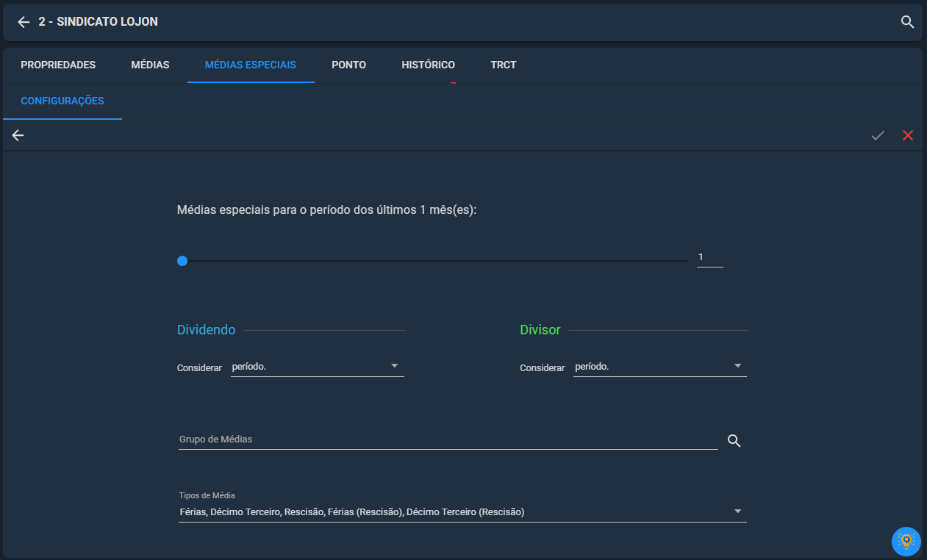Switch to the Médias tab

click(150, 65)
